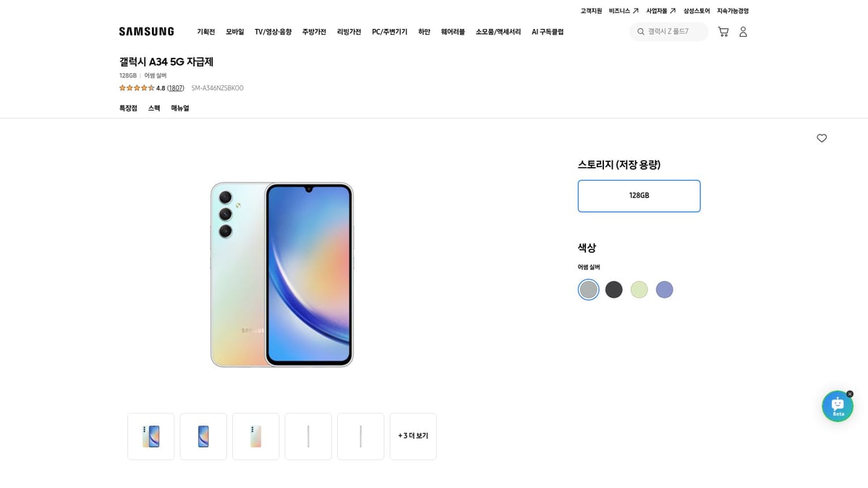Click the Samsung logo
Image resolution: width=868 pixels, height=488 pixels.
(x=146, y=32)
